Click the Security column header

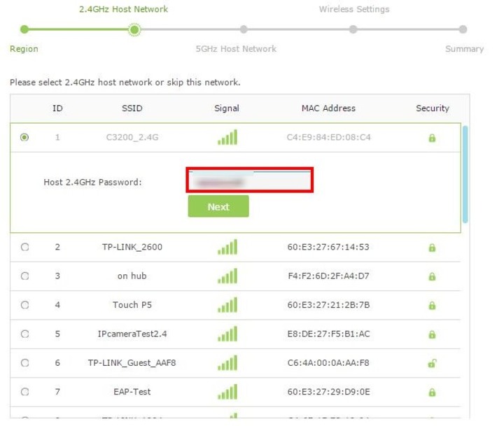tap(433, 108)
